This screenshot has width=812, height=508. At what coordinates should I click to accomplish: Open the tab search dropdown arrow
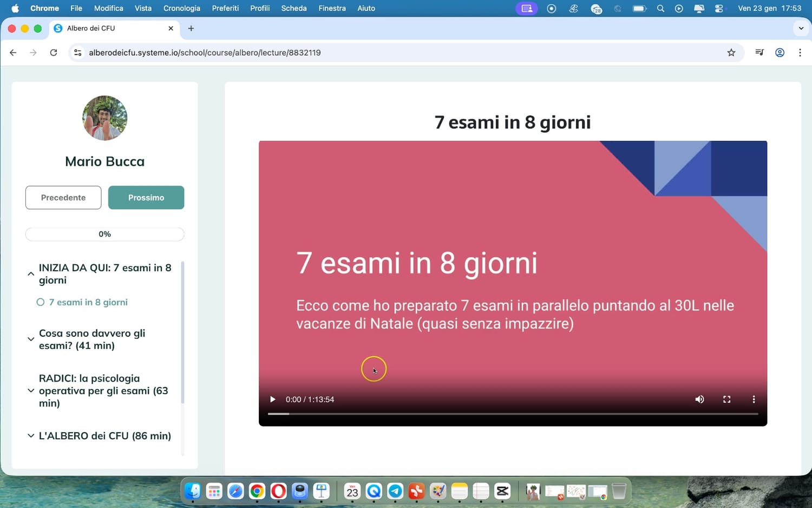pyautogui.click(x=801, y=28)
